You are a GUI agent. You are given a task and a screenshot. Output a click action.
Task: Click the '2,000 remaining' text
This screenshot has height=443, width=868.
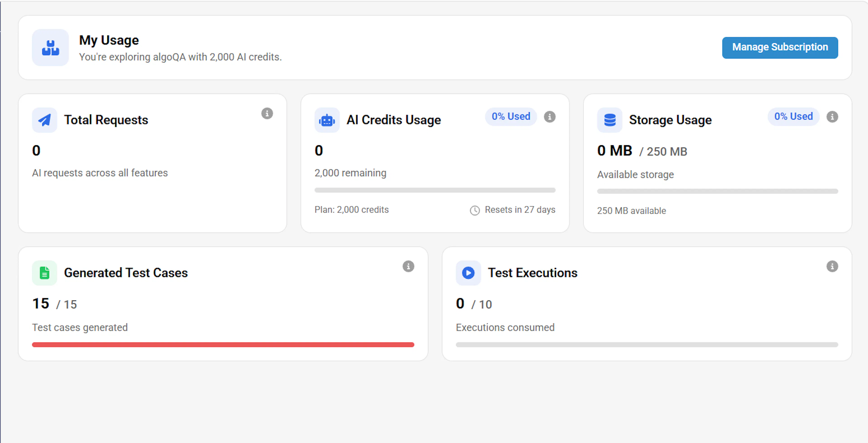(x=350, y=173)
